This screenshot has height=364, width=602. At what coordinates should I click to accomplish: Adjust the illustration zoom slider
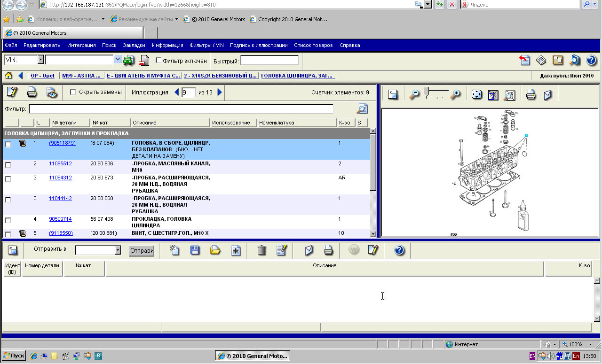click(427, 92)
